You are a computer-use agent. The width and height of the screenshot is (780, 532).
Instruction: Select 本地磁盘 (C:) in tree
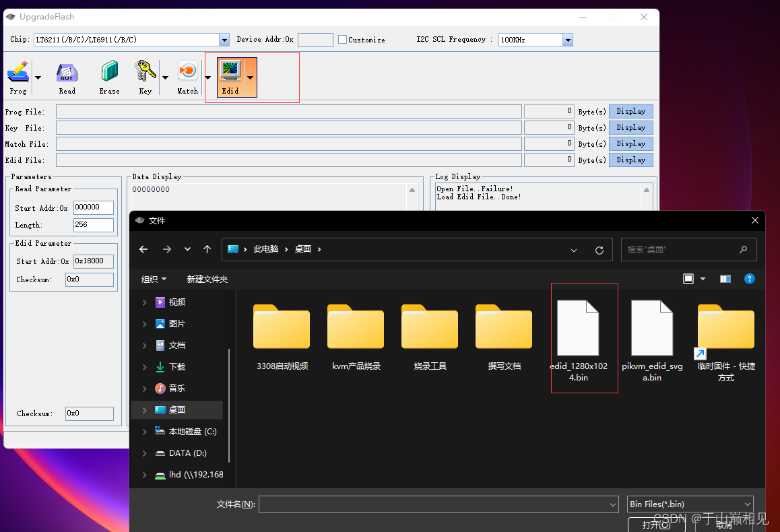(x=192, y=432)
